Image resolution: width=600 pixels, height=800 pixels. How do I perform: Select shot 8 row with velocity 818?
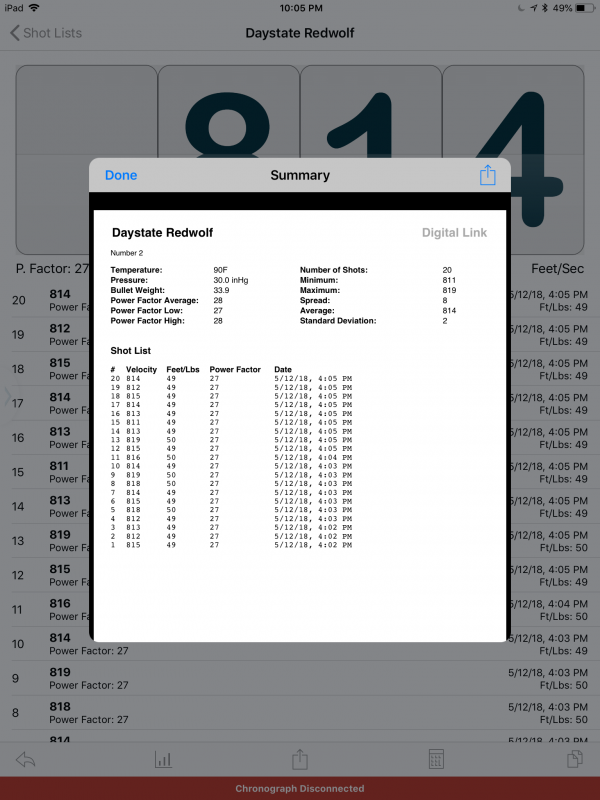(300, 713)
